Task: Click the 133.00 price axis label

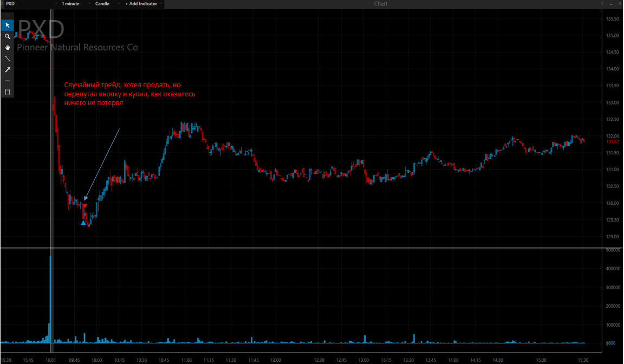Action: [613, 102]
